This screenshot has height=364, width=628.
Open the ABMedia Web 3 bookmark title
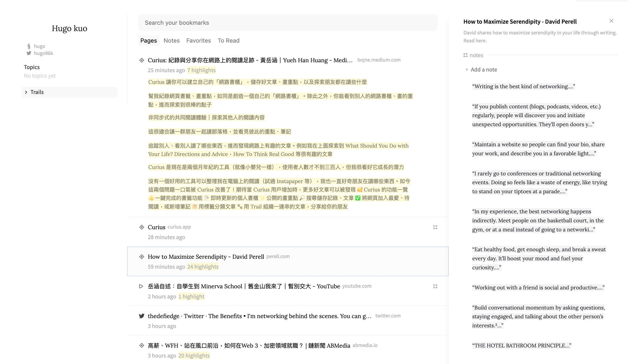[249, 345]
